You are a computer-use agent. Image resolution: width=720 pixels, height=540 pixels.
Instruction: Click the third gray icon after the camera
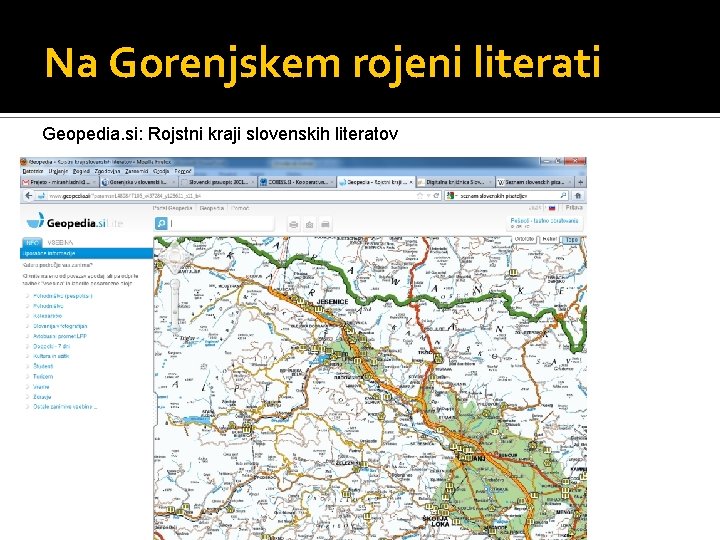(x=325, y=225)
